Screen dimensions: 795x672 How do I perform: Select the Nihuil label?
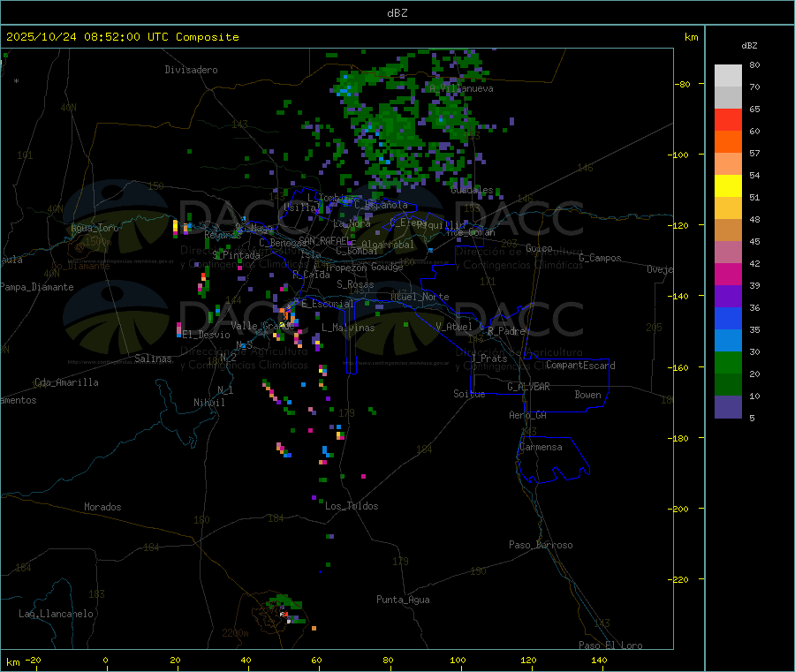coord(209,403)
